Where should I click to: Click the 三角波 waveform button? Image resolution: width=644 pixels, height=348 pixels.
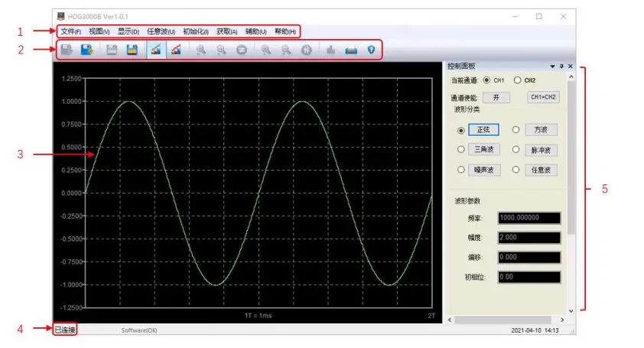(x=484, y=149)
